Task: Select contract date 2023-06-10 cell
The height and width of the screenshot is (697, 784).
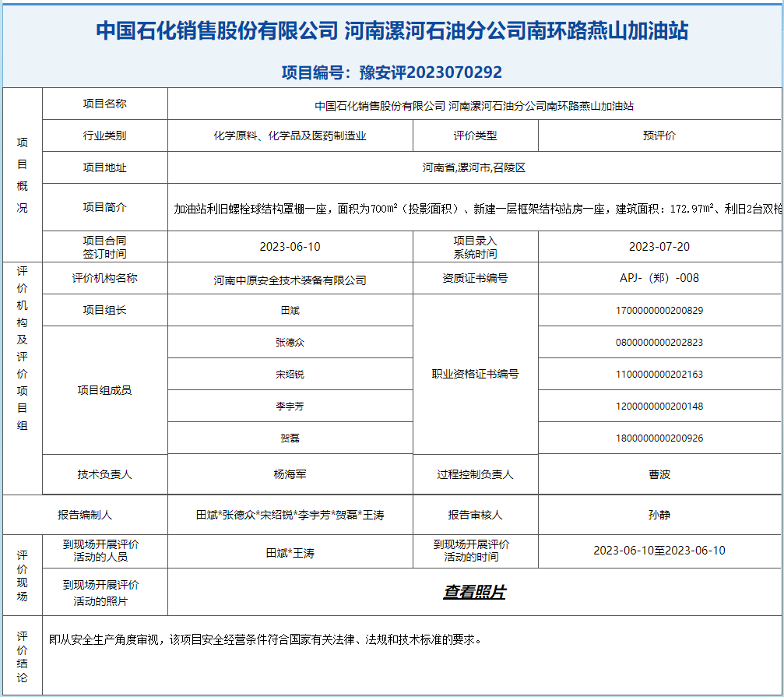Action: tap(290, 247)
